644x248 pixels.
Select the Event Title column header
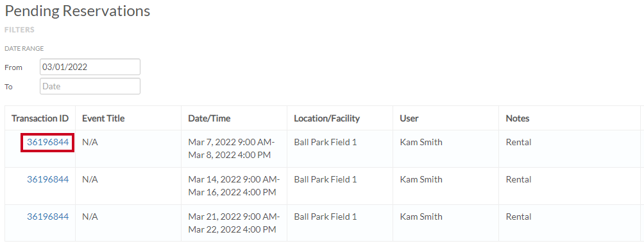coord(103,118)
